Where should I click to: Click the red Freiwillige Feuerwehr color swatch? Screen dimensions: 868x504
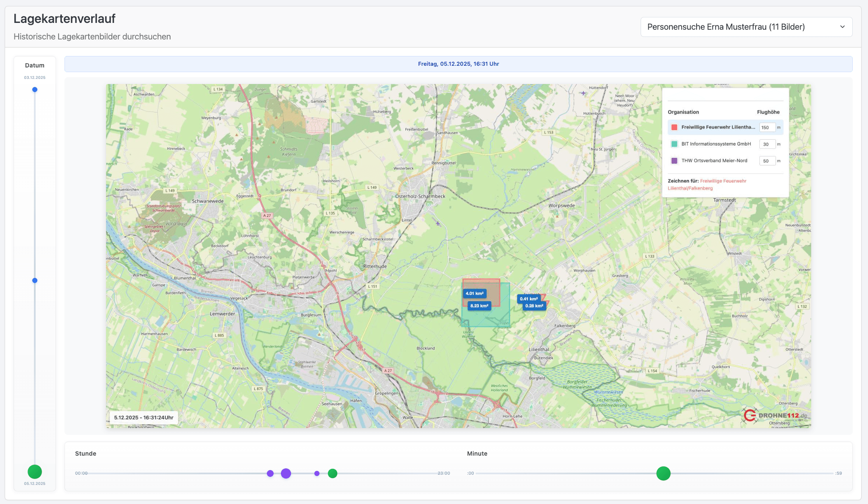(x=674, y=127)
